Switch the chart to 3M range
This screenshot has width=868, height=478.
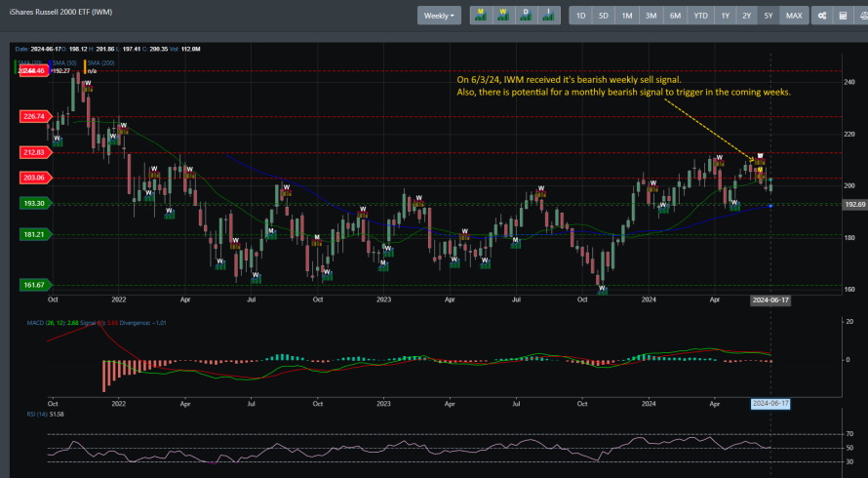pyautogui.click(x=651, y=16)
